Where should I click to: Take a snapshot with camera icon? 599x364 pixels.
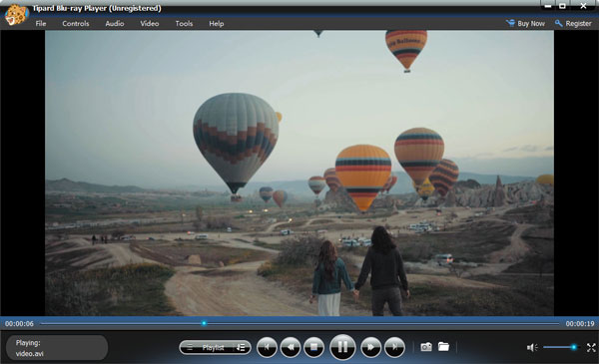(x=426, y=347)
